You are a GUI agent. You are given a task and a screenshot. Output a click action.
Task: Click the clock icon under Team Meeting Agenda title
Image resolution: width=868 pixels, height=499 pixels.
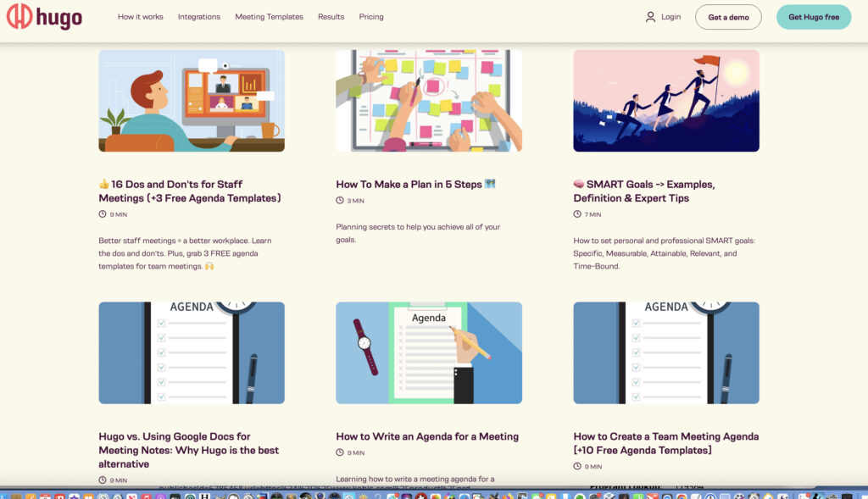click(577, 467)
